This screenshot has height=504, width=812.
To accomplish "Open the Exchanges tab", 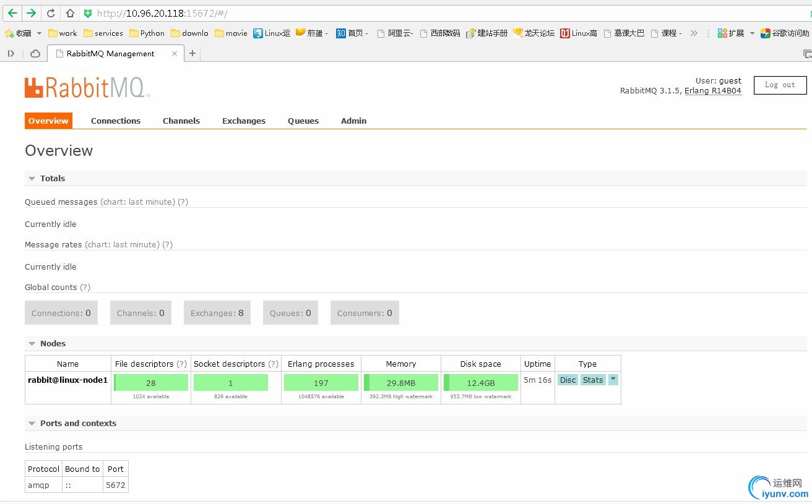I will [244, 121].
